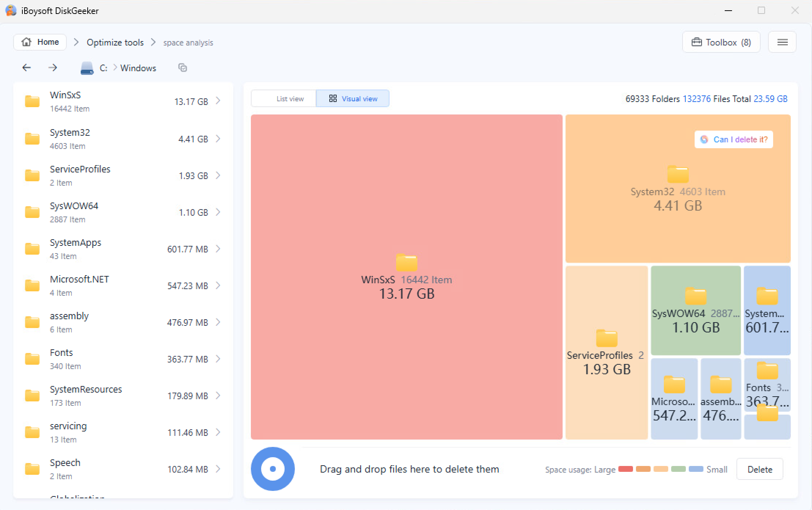
Task: Open the hamburger menu at top right
Action: 782,42
